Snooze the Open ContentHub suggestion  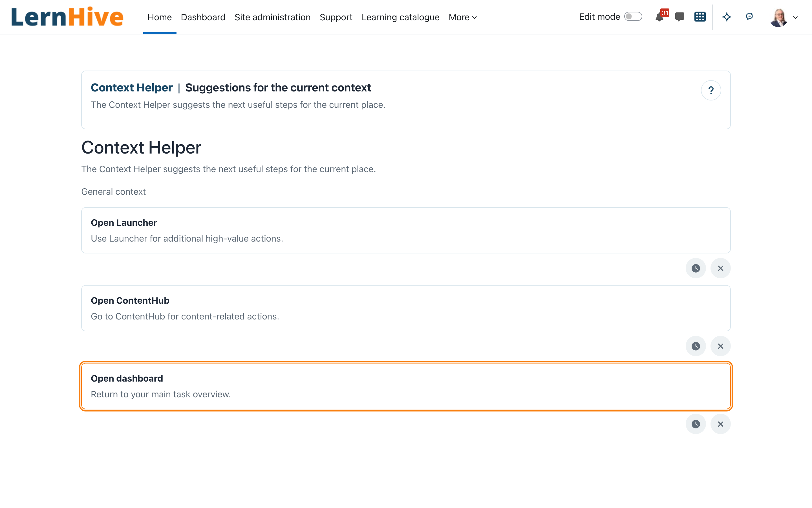(x=696, y=346)
